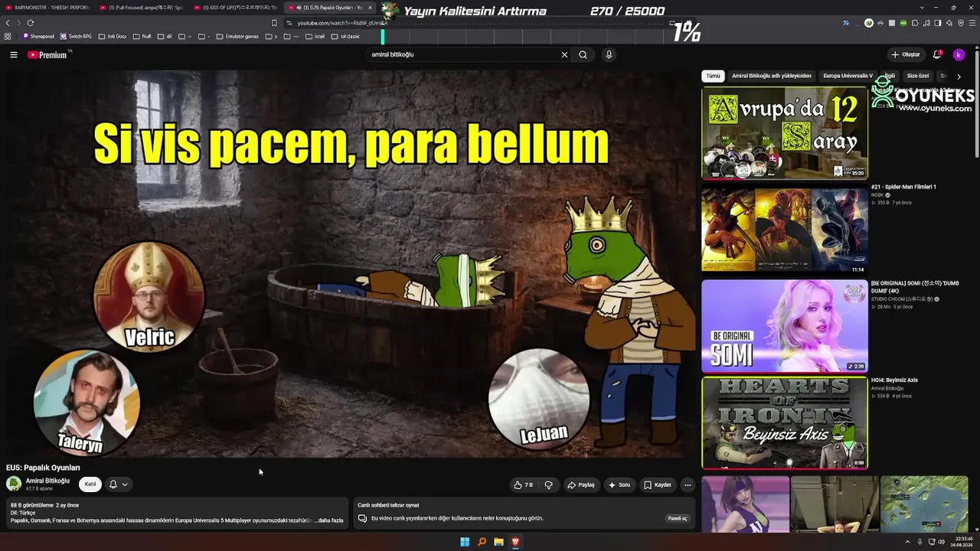This screenshot has width=980, height=551.
Task: Adjust system volume from tray speaker
Action: pos(942,542)
